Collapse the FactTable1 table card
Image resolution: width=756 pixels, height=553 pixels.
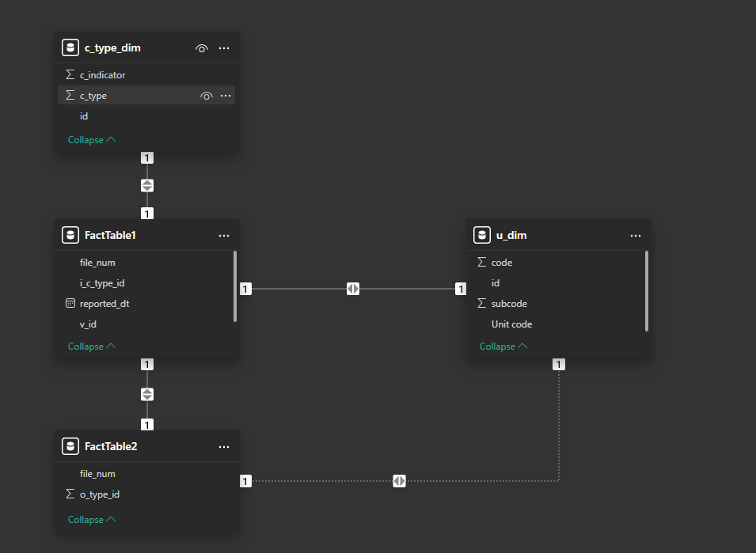[92, 347]
